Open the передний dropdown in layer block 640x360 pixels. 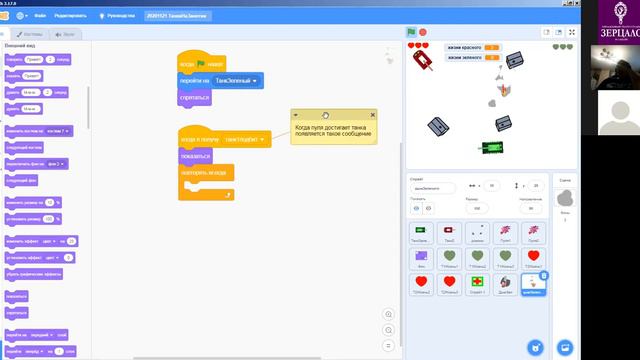point(42,335)
